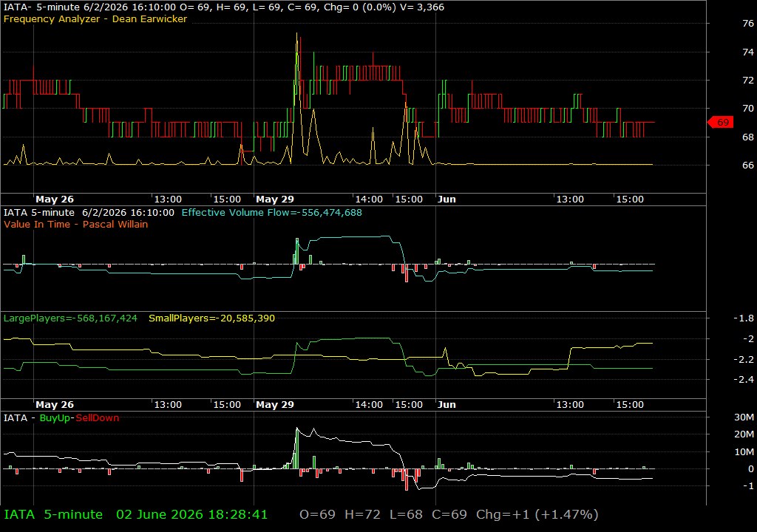Click the 'IATA -' label in the bottom panel
Image resolution: width=757 pixels, height=532 pixels.
tap(19, 417)
